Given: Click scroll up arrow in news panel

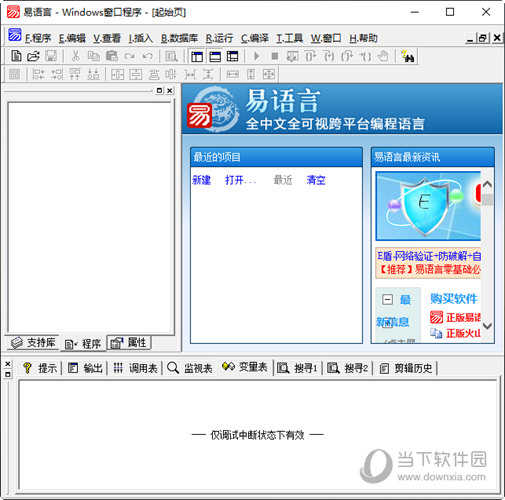Looking at the screenshot, I should (487, 184).
